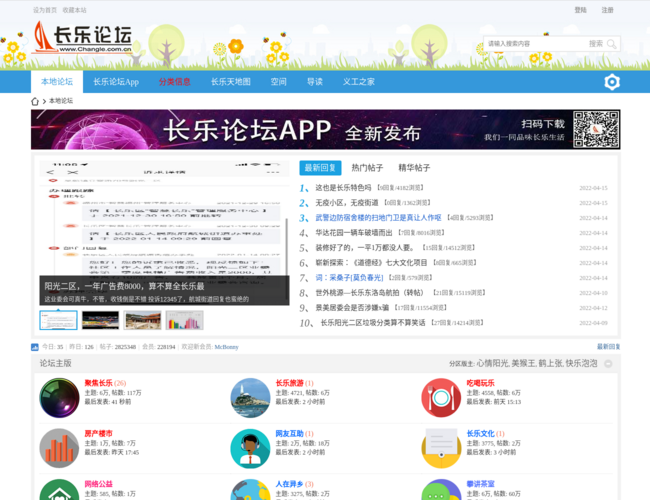
Task: Open post 词：采桑子[莫负春光]
Action: 349,277
